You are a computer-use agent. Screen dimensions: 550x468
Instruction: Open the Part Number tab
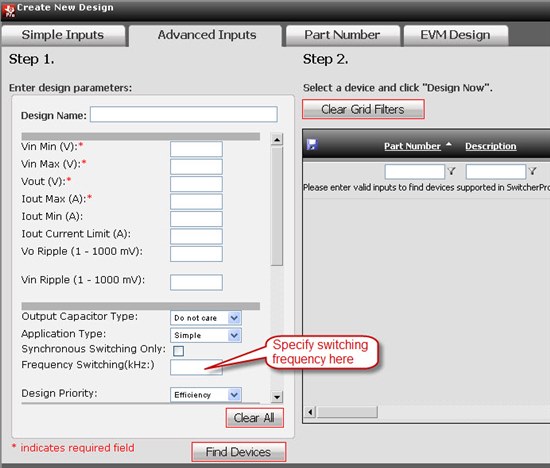tap(342, 35)
